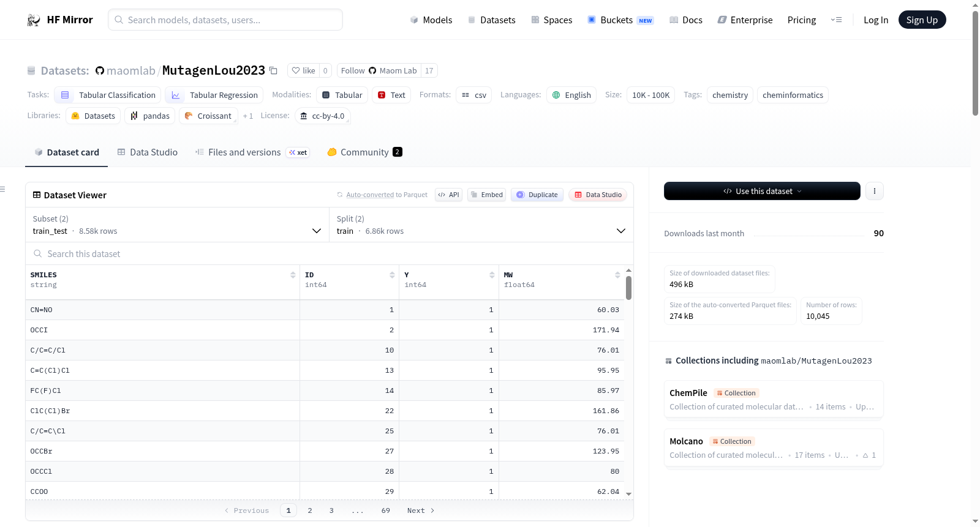Image resolution: width=980 pixels, height=527 pixels.
Task: Click the Embed button
Action: click(x=487, y=195)
